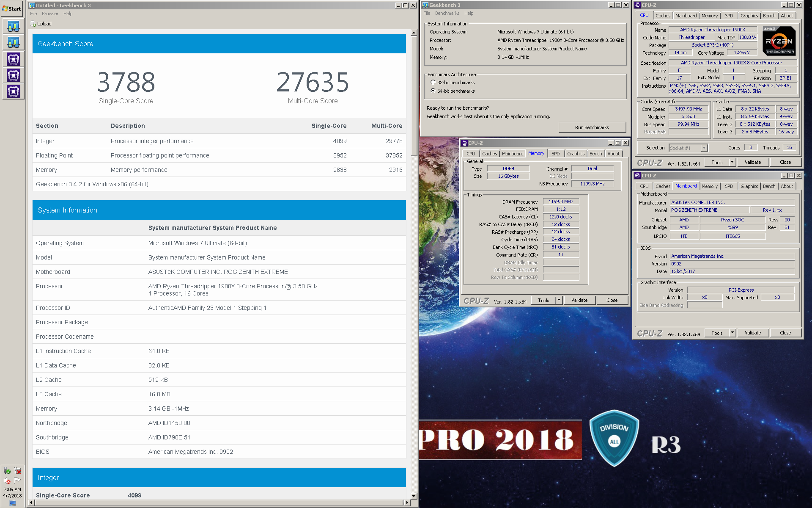This screenshot has width=812, height=508.
Task: Click the title icon of the CPU-Z Memory window
Action: click(x=464, y=143)
